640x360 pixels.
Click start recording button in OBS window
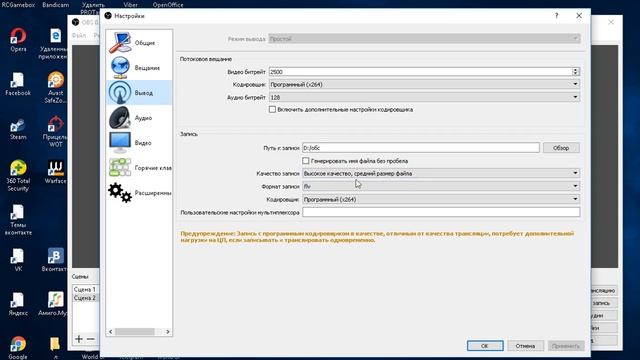tap(604, 303)
